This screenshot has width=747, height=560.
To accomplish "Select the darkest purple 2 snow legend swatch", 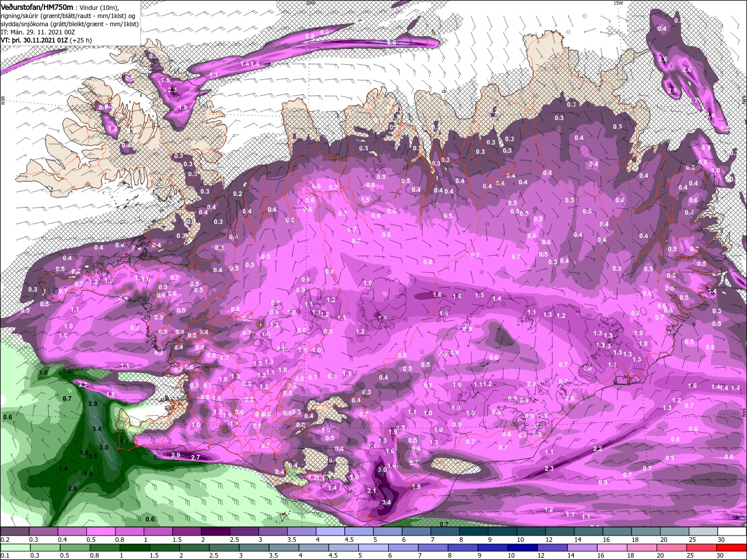I will click(x=215, y=531).
